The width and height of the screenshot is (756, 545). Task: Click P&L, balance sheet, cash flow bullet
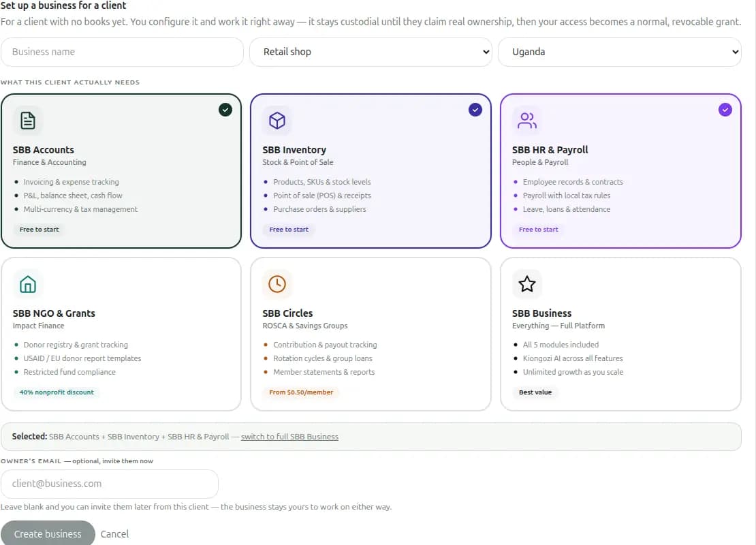[x=73, y=196]
